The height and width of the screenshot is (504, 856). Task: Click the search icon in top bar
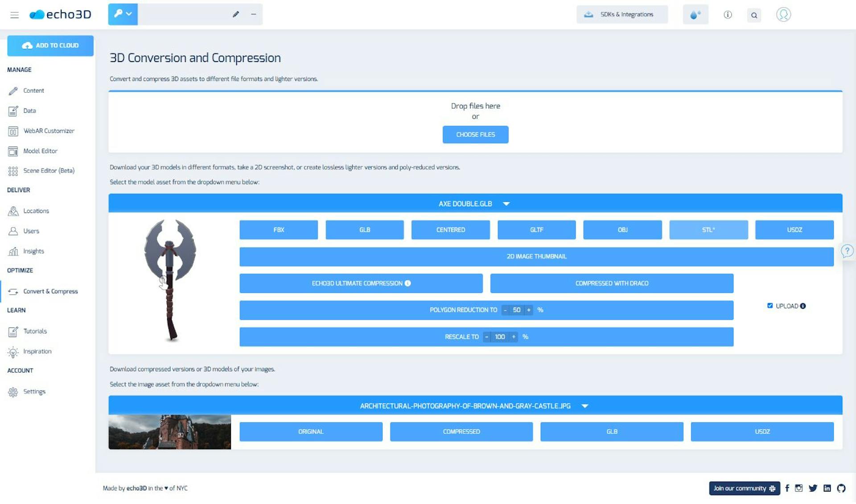754,15
